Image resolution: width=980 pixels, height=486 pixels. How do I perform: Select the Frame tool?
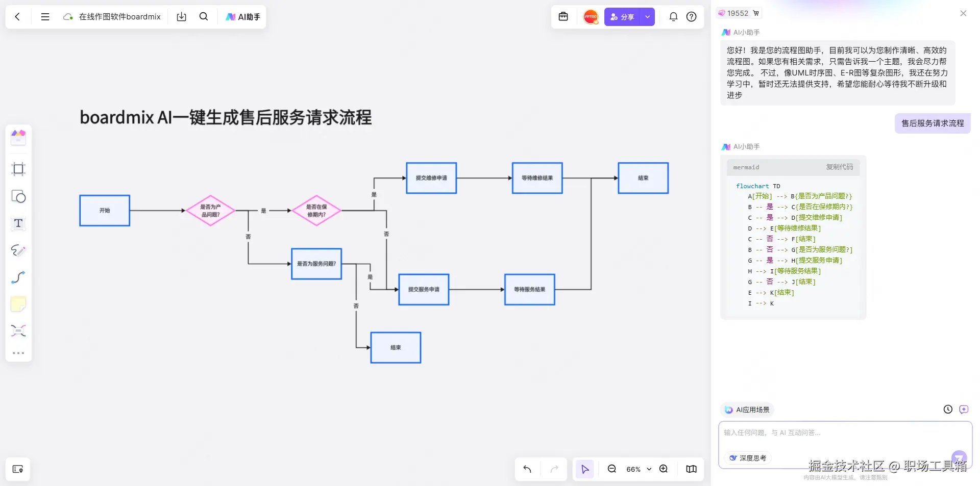pos(18,169)
